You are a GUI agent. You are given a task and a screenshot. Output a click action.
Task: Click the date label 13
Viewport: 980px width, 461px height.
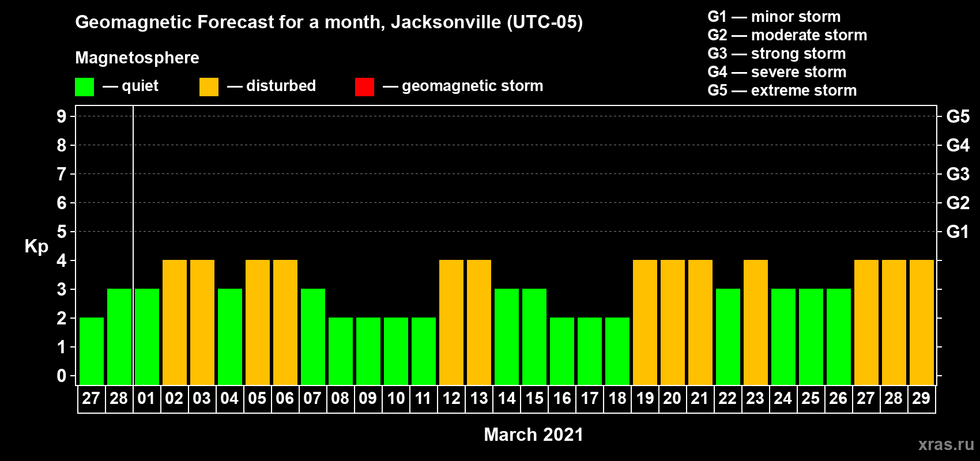click(478, 399)
